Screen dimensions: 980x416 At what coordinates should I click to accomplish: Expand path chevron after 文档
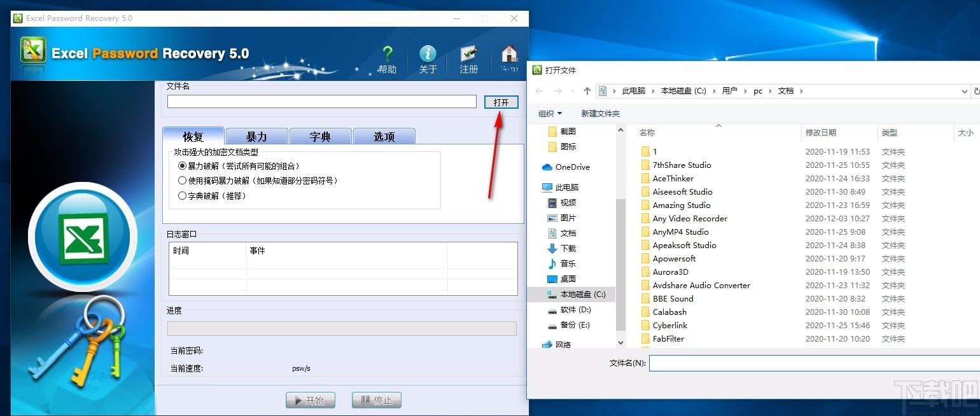[x=801, y=92]
